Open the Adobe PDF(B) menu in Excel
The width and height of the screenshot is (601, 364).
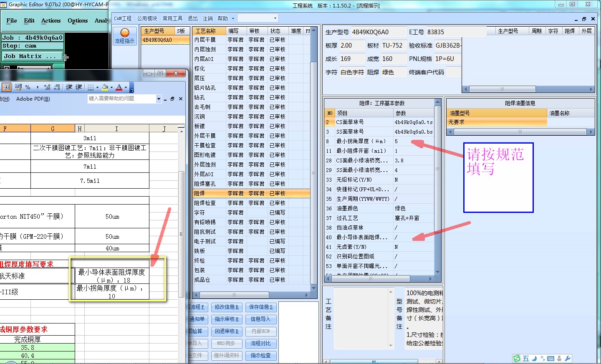pyautogui.click(x=33, y=99)
